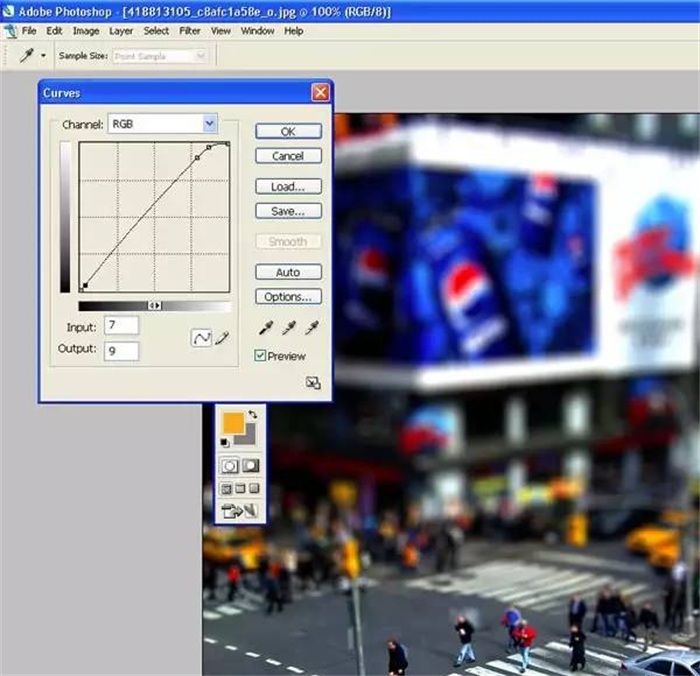Select the edit points curve tool
Image resolution: width=700 pixels, height=676 pixels.
tap(201, 338)
